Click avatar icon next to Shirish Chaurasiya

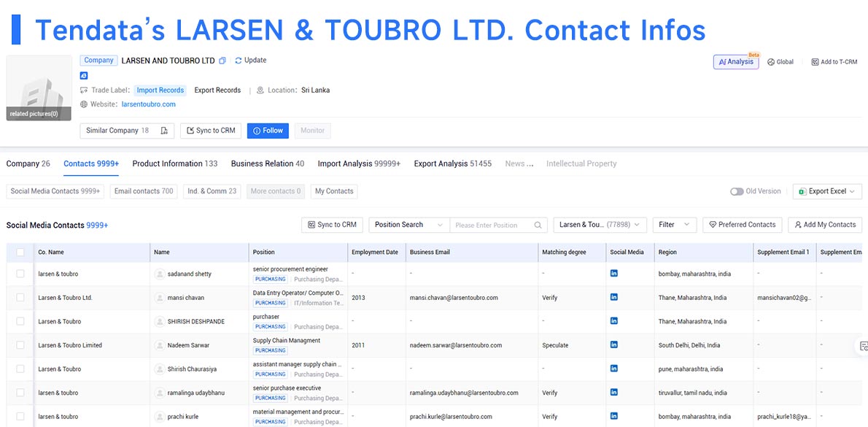coord(160,369)
